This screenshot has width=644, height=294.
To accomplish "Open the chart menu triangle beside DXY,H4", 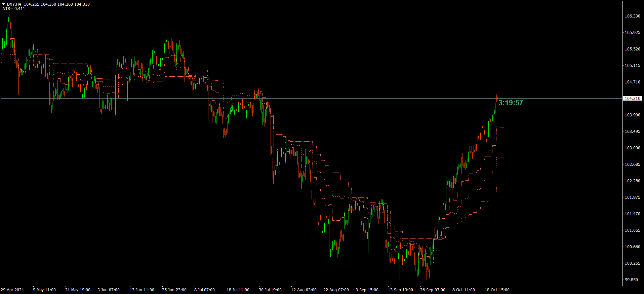I will 4,4.
